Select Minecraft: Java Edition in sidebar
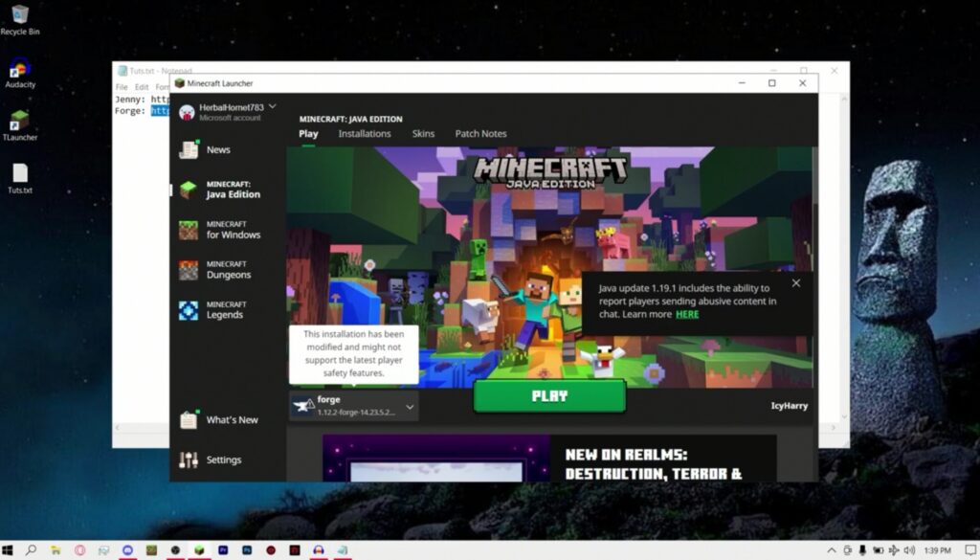The image size is (980, 560). pos(220,190)
